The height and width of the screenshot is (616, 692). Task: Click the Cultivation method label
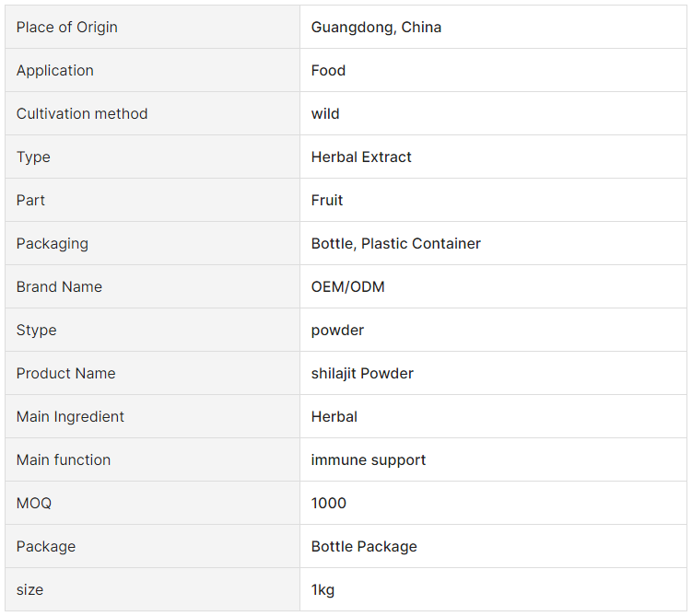pyautogui.click(x=82, y=114)
